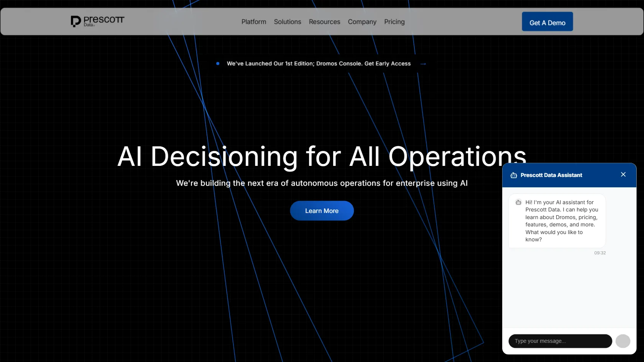This screenshot has height=362, width=644.
Task: Click the robot icon in the chat header
Action: pos(513,175)
